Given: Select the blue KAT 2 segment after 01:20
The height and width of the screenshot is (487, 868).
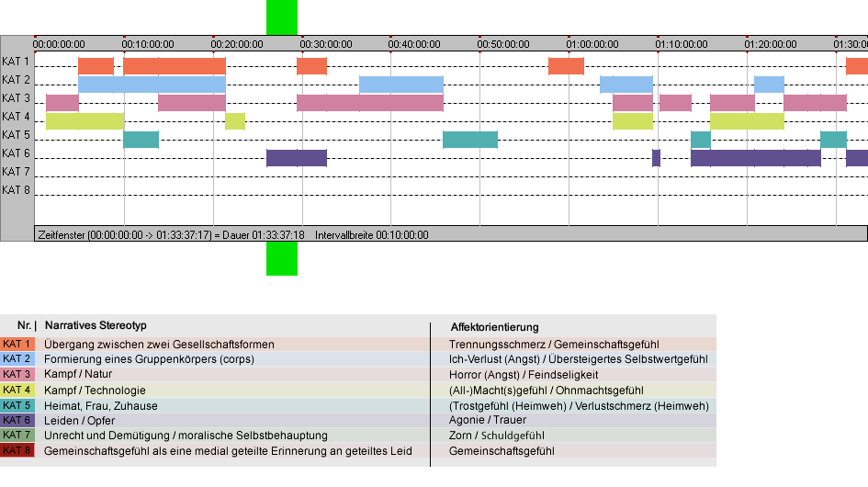Looking at the screenshot, I should [x=769, y=85].
